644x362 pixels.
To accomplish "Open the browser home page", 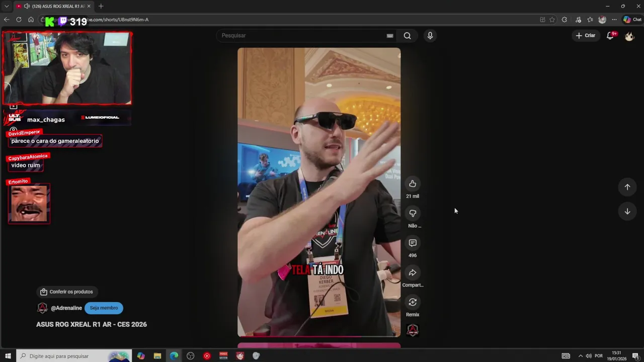I will (x=31, y=20).
